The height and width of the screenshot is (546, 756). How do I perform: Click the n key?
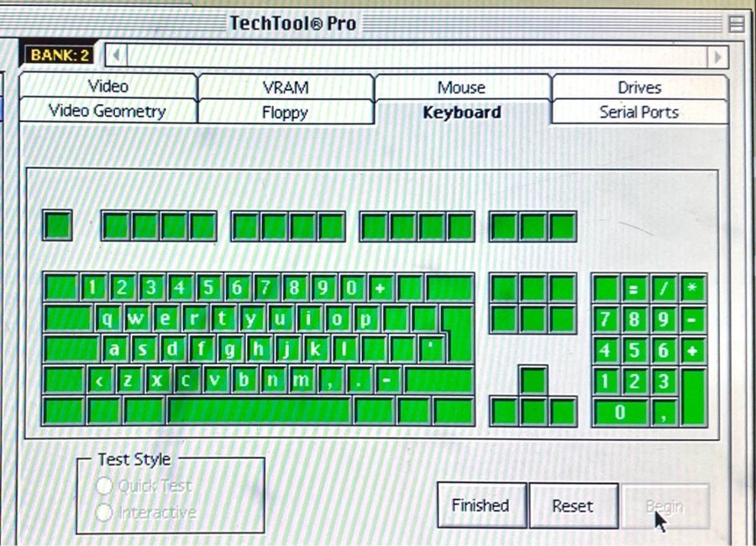pyautogui.click(x=272, y=381)
